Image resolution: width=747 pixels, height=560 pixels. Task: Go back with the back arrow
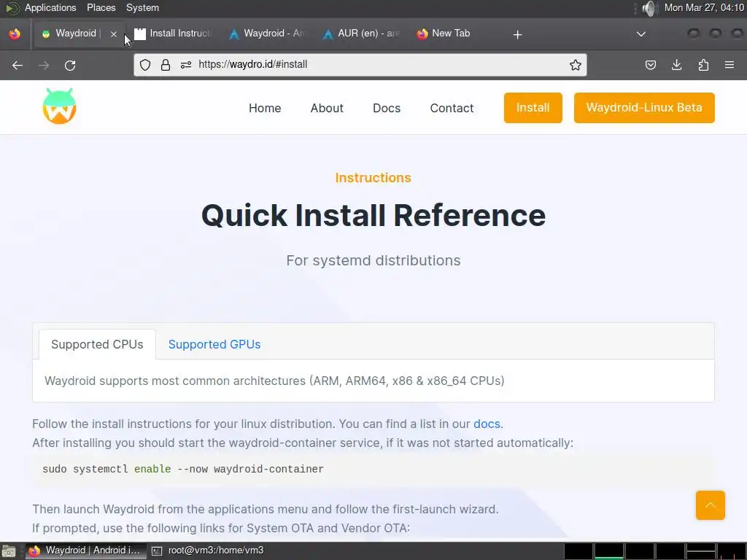tap(18, 65)
